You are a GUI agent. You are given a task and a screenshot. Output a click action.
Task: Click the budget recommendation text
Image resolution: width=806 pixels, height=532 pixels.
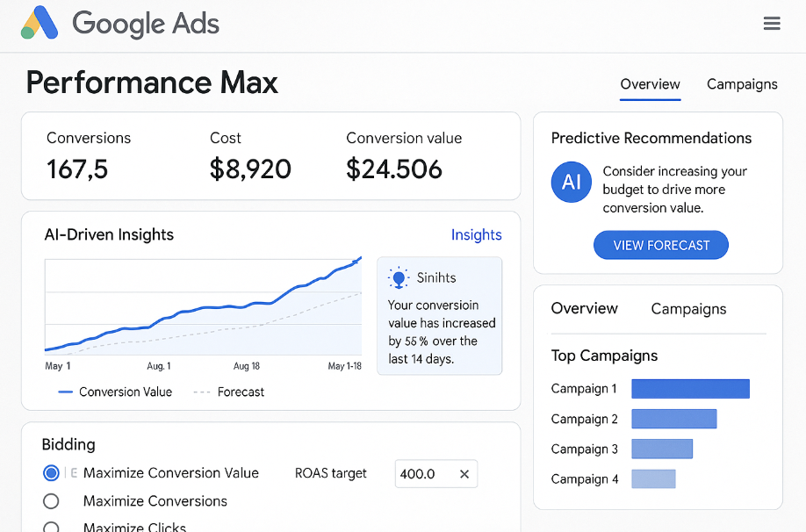[x=675, y=190]
